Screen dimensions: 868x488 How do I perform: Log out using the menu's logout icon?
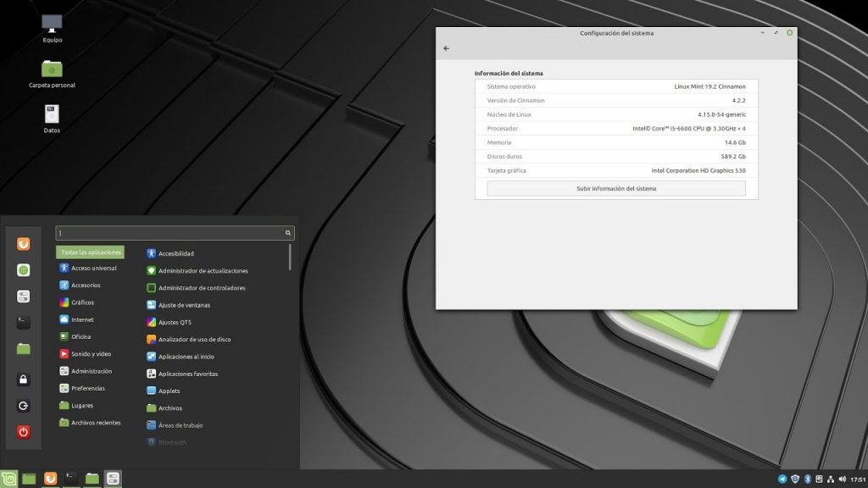[23, 406]
